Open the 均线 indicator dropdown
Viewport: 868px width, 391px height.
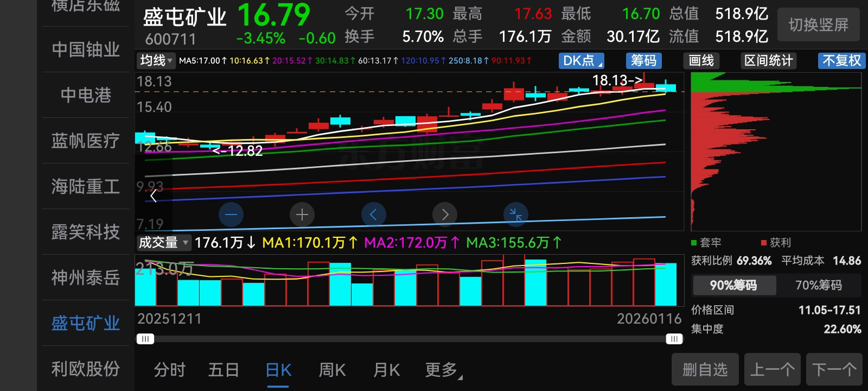(x=156, y=60)
